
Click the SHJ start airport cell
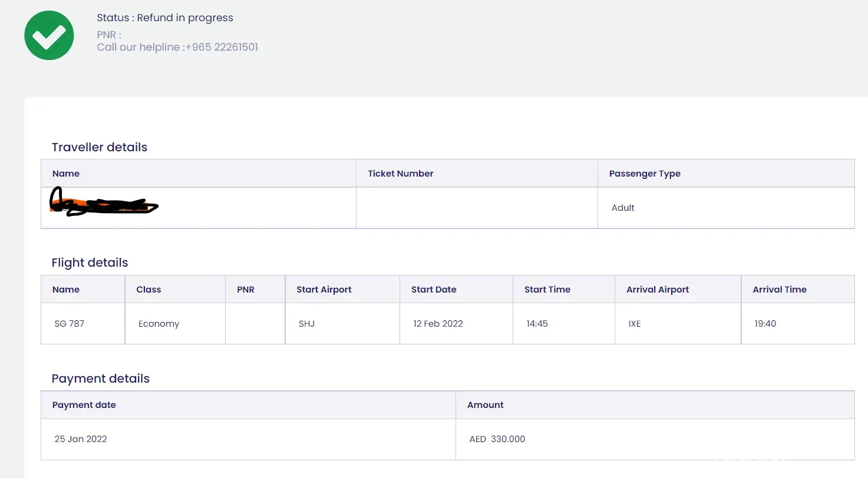click(x=306, y=324)
